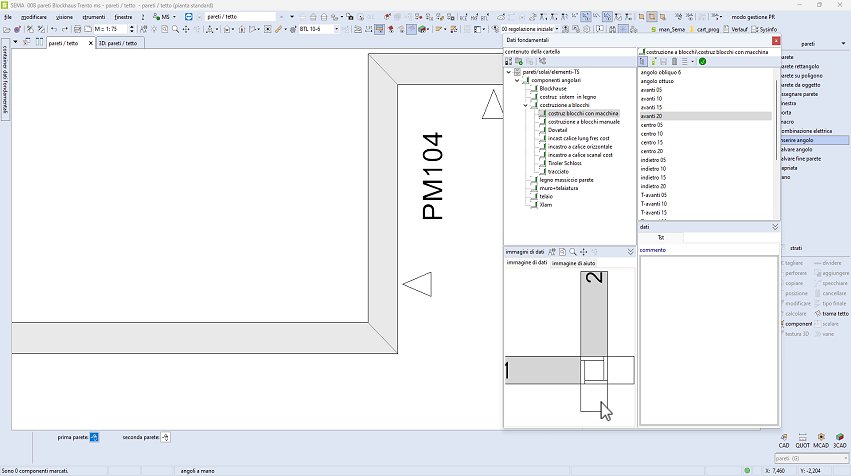Toggle the seconda parete selector
Image resolution: width=851 pixels, height=476 pixels.
click(x=165, y=437)
